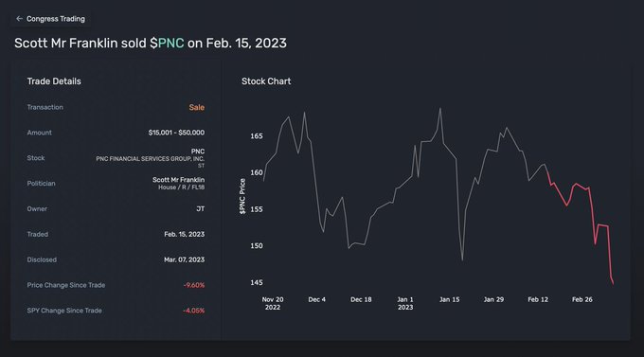Click the $PNC ticker in headline

pyautogui.click(x=167, y=44)
